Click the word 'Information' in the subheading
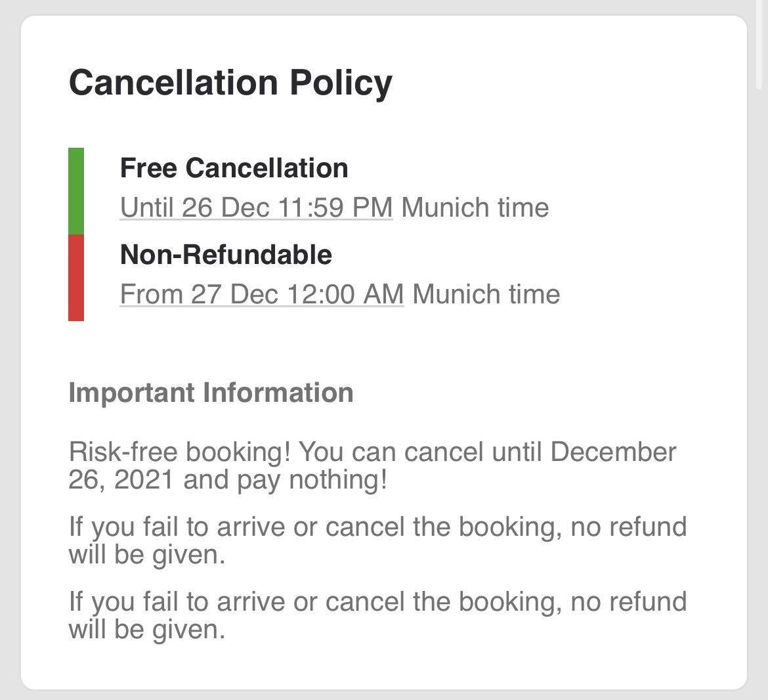The height and width of the screenshot is (700, 768). [278, 393]
